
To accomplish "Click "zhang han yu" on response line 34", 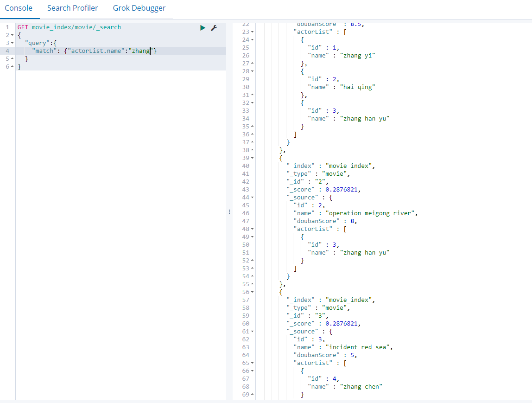I will (x=365, y=119).
